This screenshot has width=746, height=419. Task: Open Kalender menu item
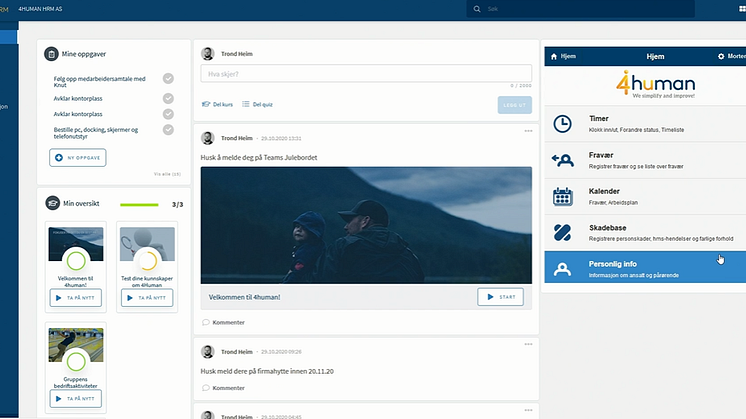pyautogui.click(x=645, y=196)
